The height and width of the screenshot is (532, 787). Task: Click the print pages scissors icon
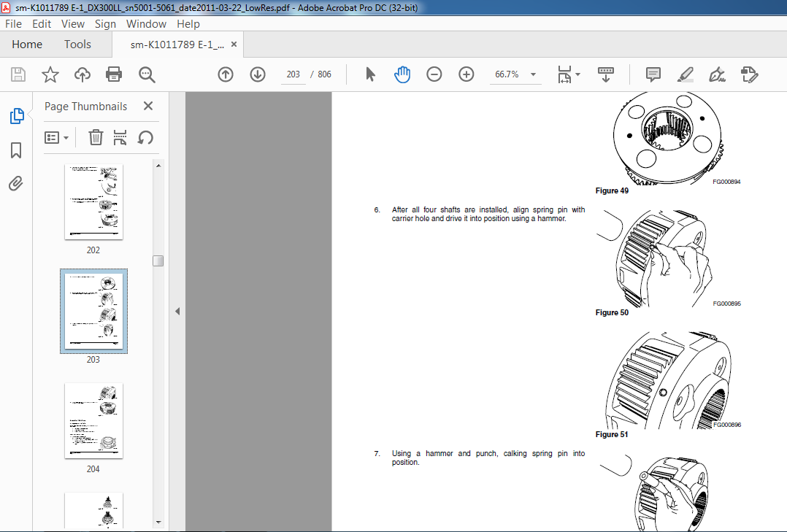coord(120,137)
